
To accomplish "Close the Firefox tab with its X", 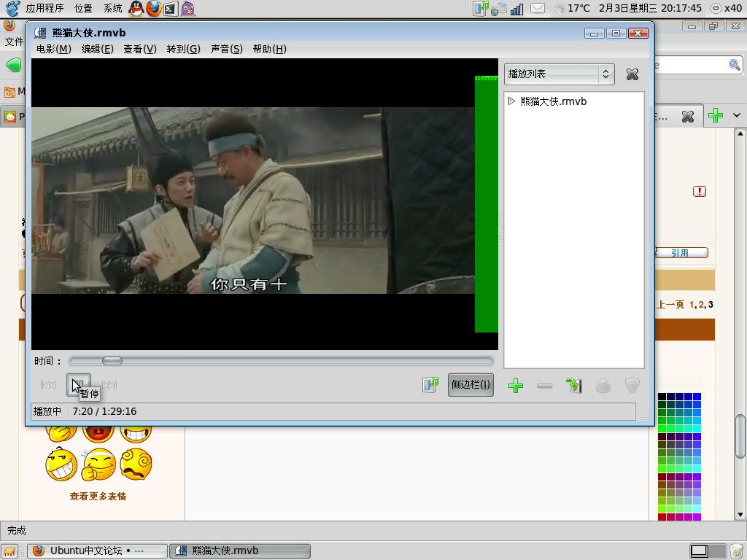I will 687,117.
